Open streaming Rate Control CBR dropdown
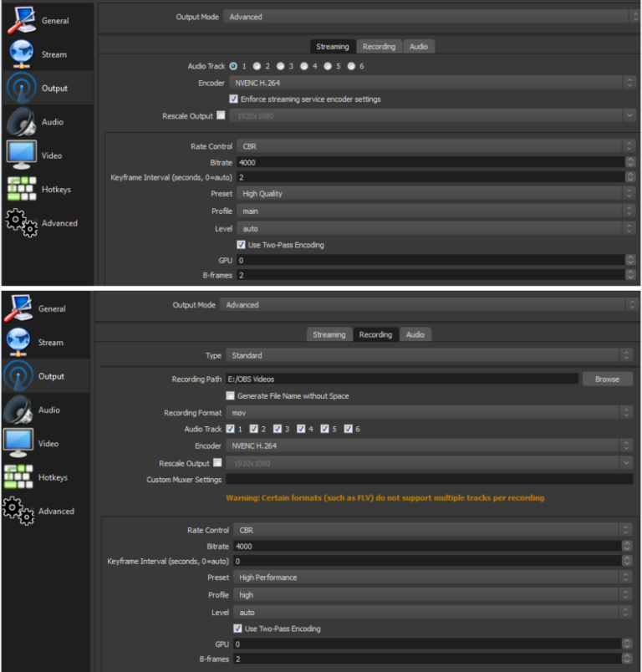 coord(436,146)
